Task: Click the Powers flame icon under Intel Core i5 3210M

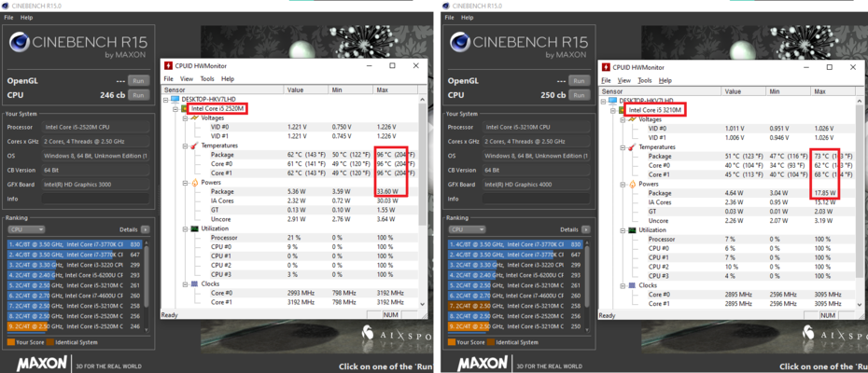Action: point(632,184)
